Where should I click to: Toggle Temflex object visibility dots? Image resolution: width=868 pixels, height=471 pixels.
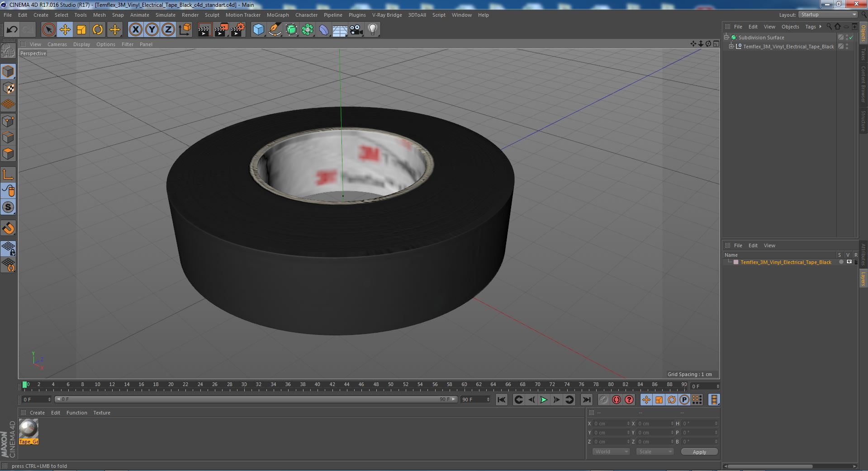tap(847, 47)
